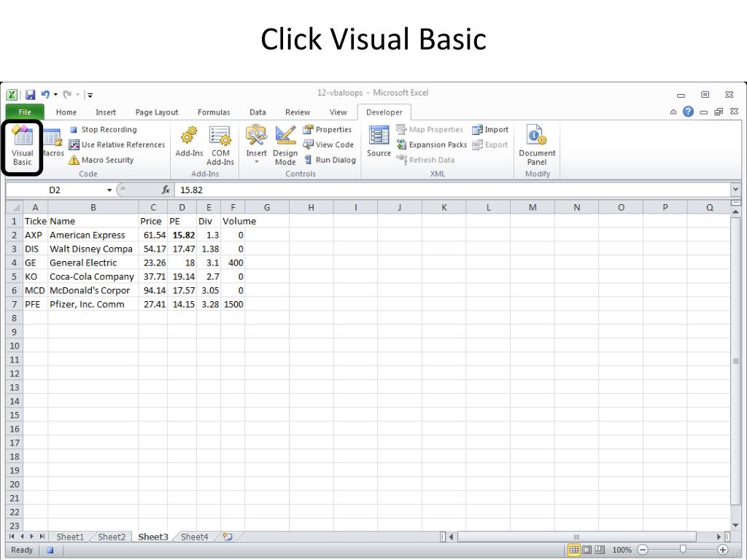747x560 pixels.
Task: Switch to Sheet4
Action: coord(194,537)
